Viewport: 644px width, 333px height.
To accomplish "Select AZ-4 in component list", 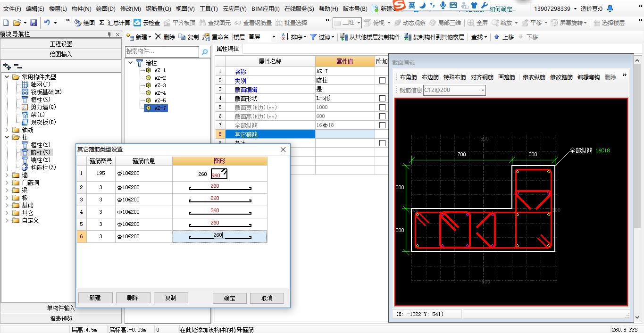I will 160,93.
